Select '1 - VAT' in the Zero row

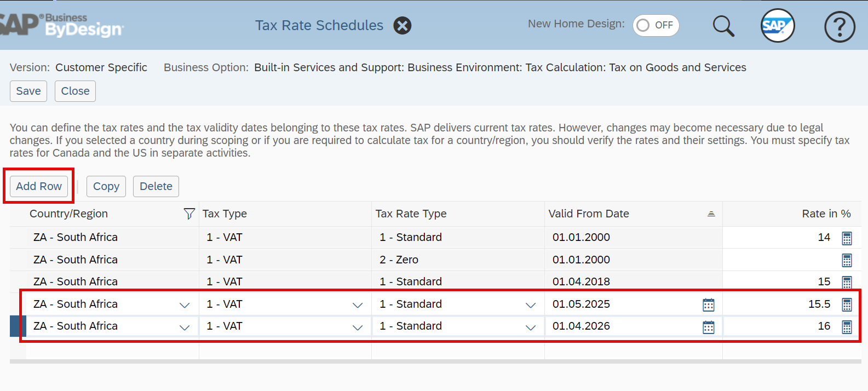pyautogui.click(x=224, y=260)
